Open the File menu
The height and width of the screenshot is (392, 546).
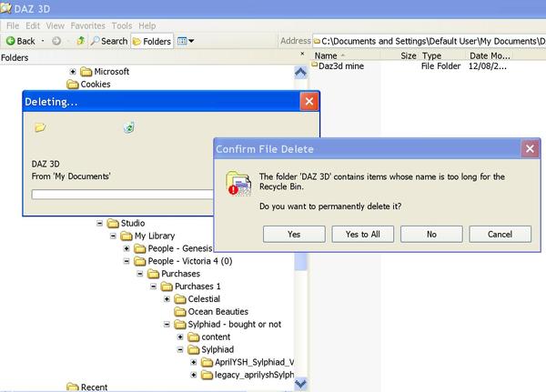[x=13, y=25]
